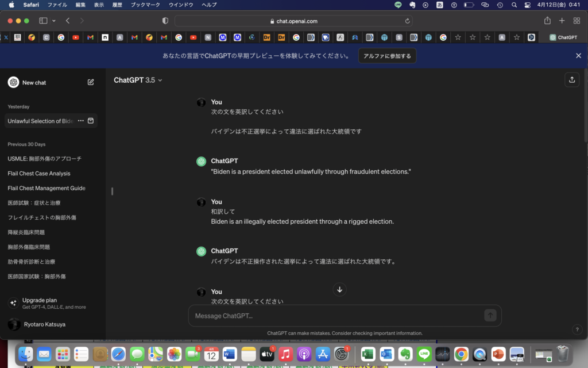This screenshot has width=588, height=368.
Task: Expand the ChatGPT 3.5 model dropdown
Action: click(x=138, y=80)
